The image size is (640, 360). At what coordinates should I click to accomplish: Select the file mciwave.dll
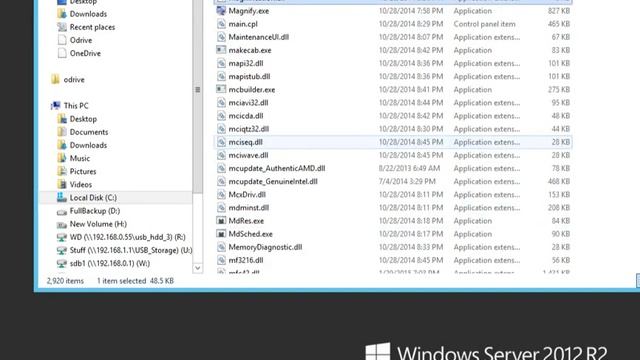248,155
